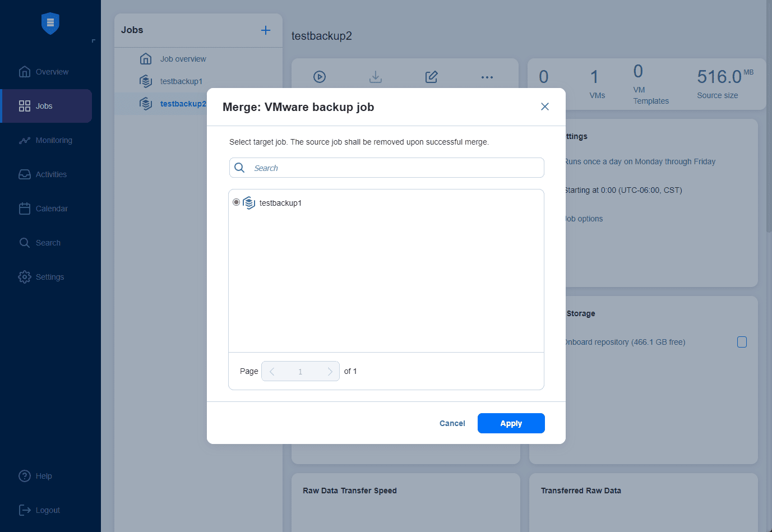This screenshot has height=532, width=772.
Task: Run the testbackup2 job using the play icon
Action: click(320, 77)
